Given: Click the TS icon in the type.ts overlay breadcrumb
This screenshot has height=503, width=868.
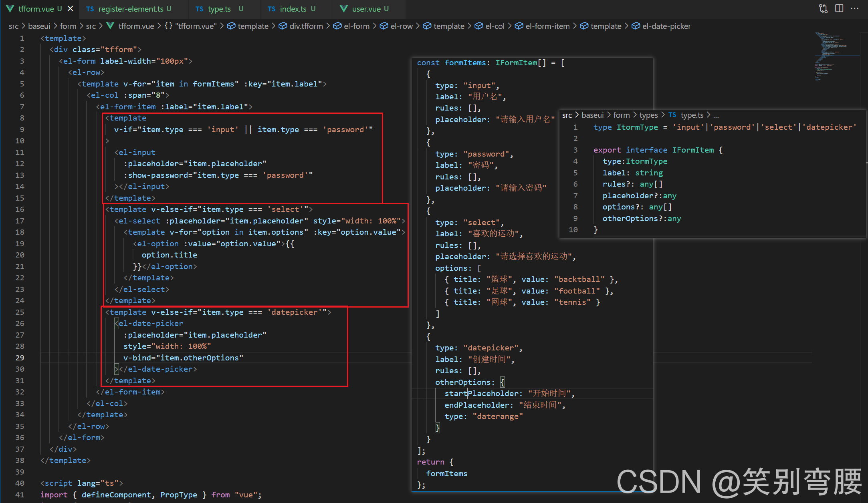Looking at the screenshot, I should [672, 115].
